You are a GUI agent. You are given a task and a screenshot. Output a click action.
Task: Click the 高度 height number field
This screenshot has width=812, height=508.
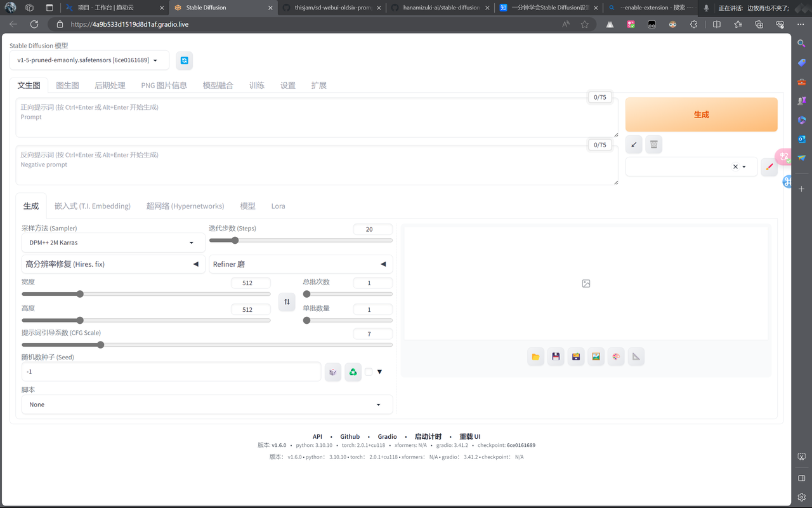251,309
